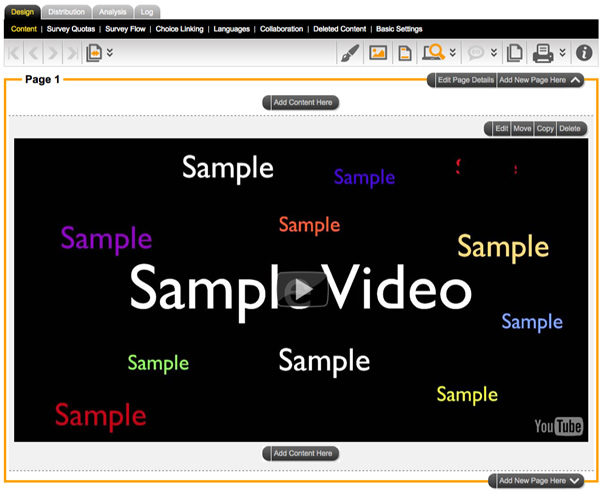Switch to the Distribution tab
The width and height of the screenshot is (600, 494).
[x=67, y=11]
